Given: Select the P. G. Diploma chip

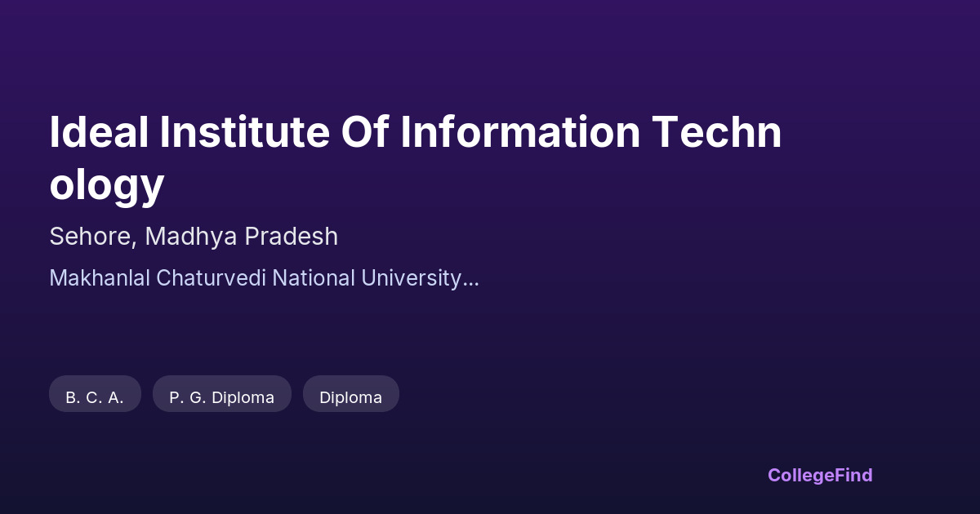Looking at the screenshot, I should click(221, 397).
